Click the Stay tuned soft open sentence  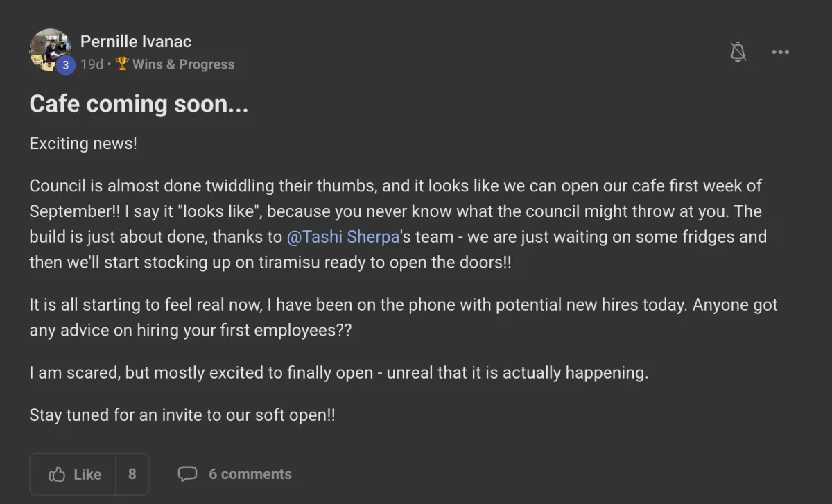pos(182,415)
